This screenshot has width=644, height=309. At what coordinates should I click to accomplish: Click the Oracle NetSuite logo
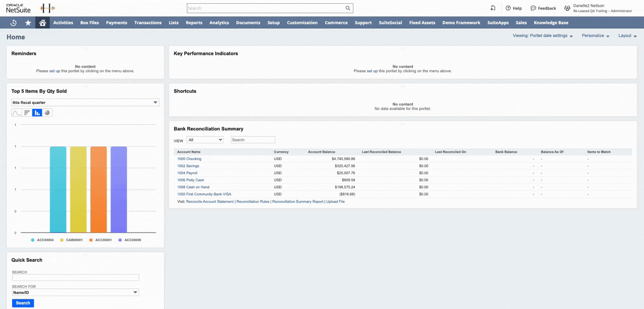coord(18,9)
